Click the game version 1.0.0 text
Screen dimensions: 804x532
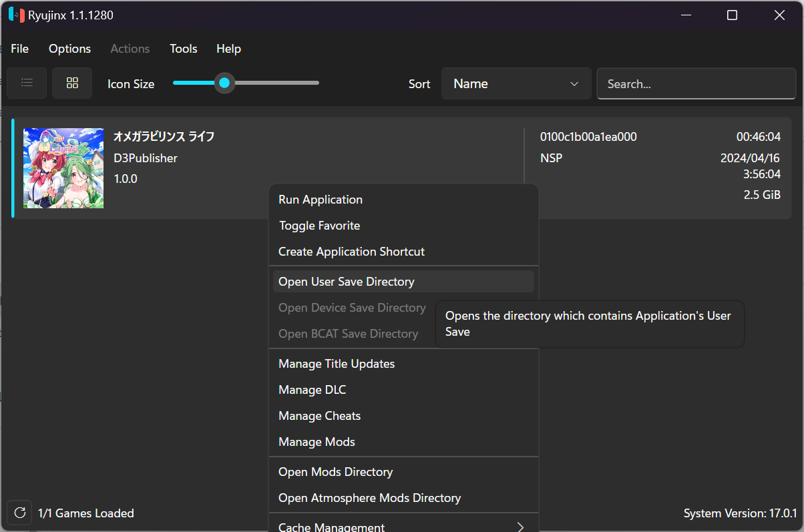click(x=126, y=179)
